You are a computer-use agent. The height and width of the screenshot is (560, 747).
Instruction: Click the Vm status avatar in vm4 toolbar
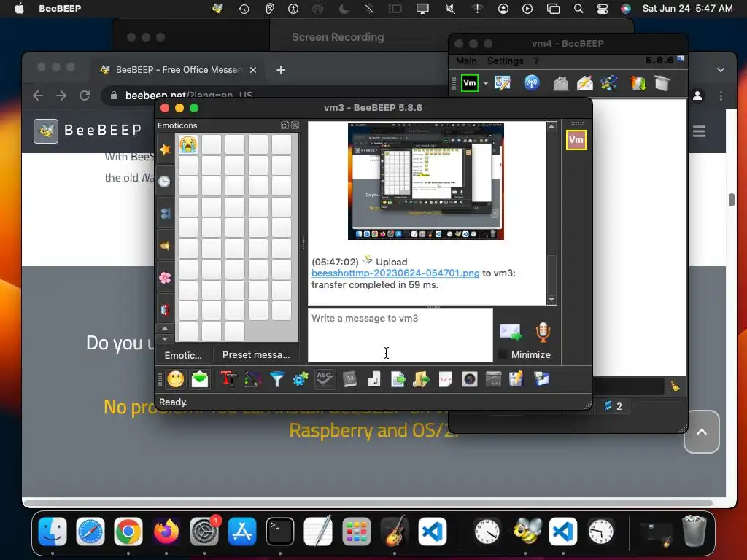tap(470, 83)
